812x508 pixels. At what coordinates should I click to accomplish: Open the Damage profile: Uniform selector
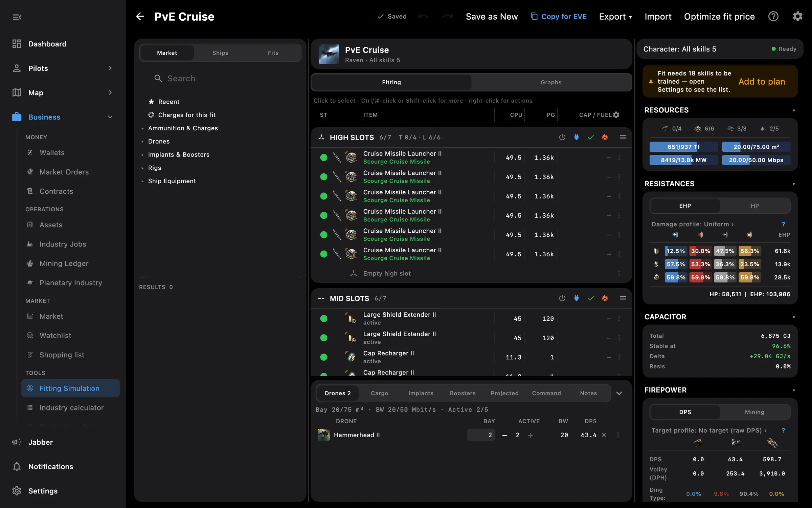[x=693, y=224]
